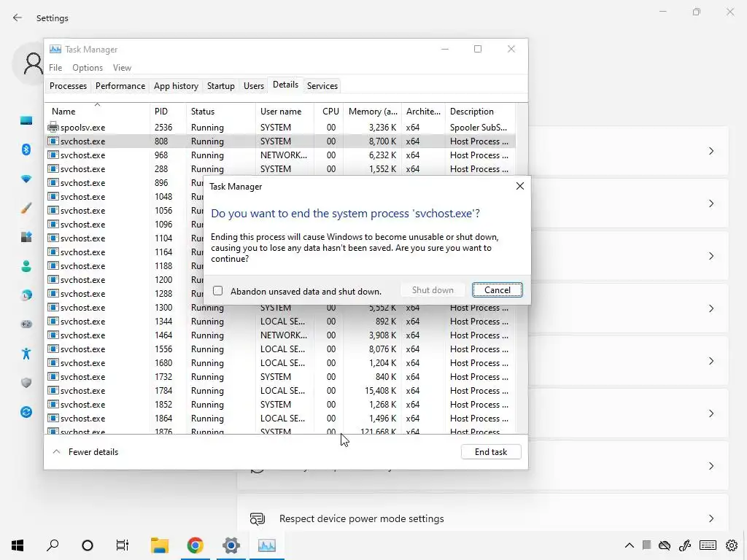This screenshot has width=747, height=560.
Task: Open Accessibility icon in Settings
Action: (x=26, y=354)
